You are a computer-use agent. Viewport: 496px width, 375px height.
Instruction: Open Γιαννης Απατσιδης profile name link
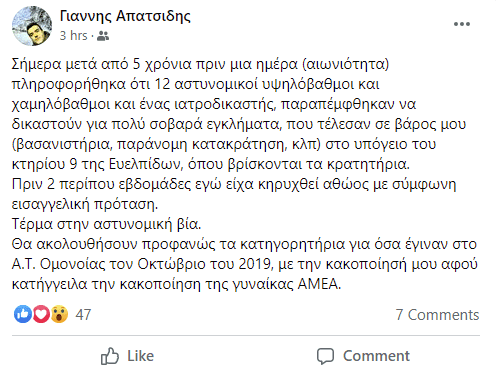tap(125, 16)
